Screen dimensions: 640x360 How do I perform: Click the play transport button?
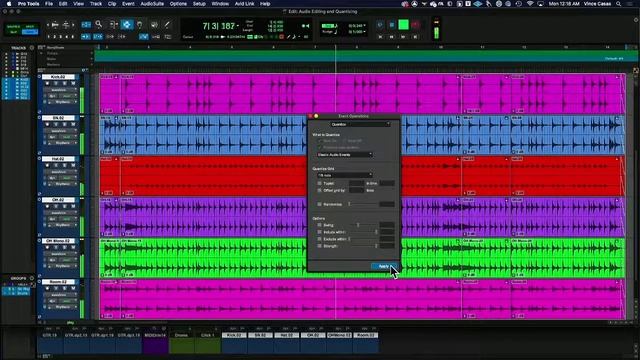[403, 25]
